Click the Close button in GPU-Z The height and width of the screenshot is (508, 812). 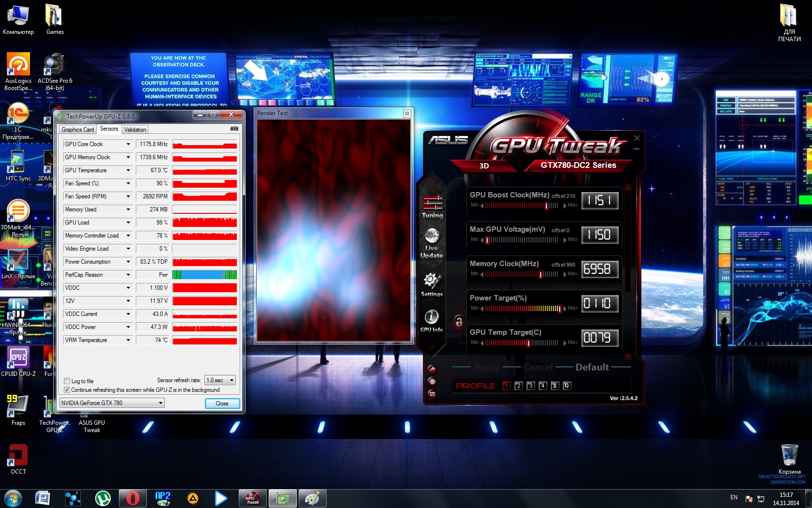click(x=222, y=403)
